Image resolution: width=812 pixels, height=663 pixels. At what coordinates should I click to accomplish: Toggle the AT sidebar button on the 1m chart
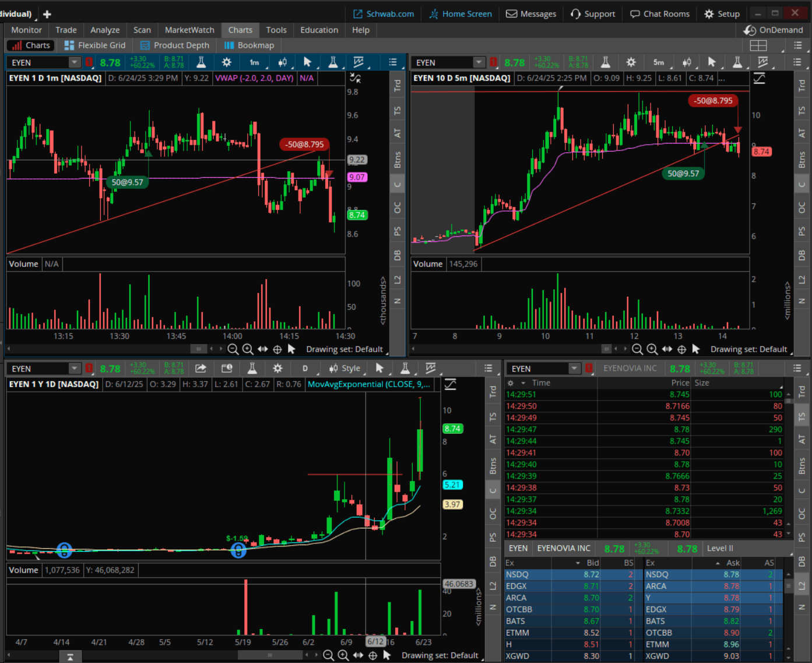pos(398,134)
